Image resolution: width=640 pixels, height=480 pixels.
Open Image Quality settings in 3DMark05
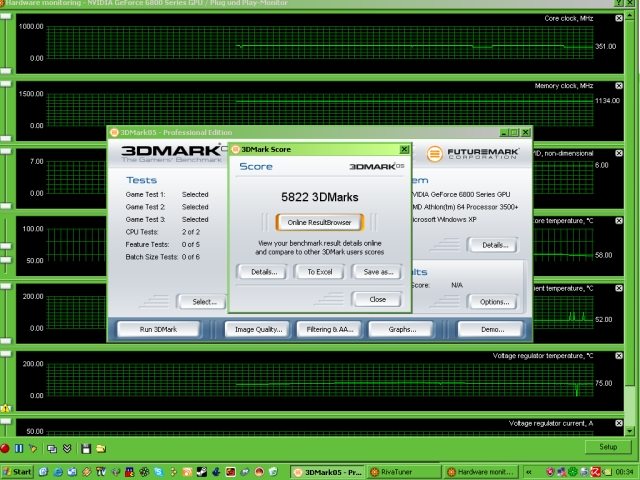[258, 329]
